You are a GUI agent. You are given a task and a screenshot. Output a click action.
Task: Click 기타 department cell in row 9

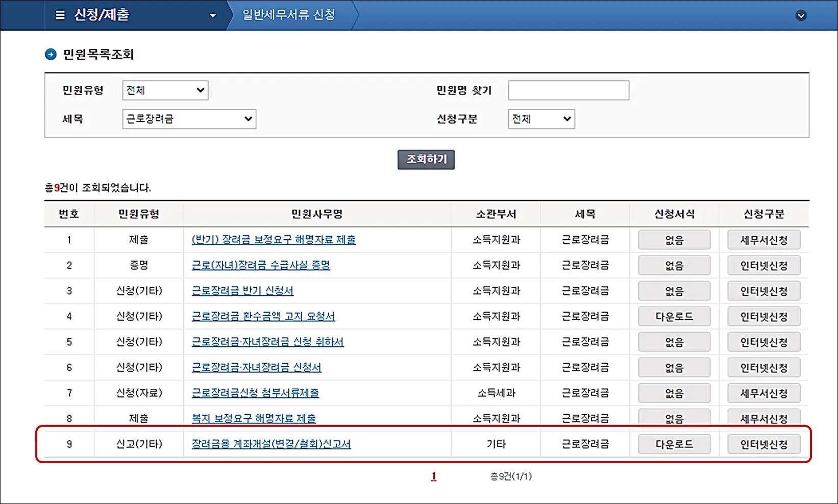point(496,444)
